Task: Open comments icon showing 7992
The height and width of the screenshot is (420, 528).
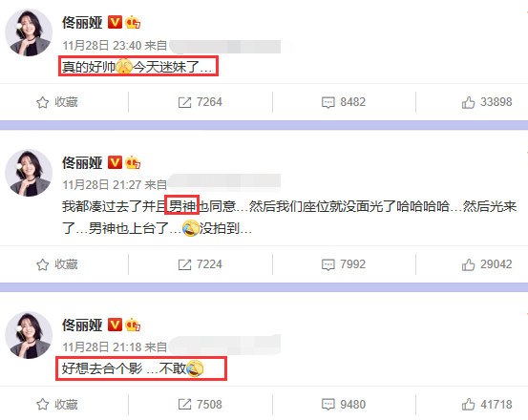Action: [328, 264]
